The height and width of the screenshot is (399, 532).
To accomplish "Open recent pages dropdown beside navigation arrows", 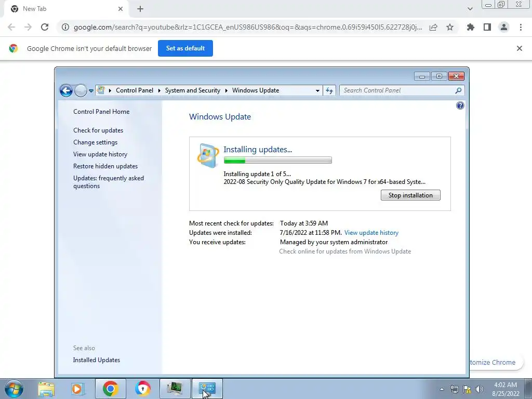I will [x=91, y=91].
